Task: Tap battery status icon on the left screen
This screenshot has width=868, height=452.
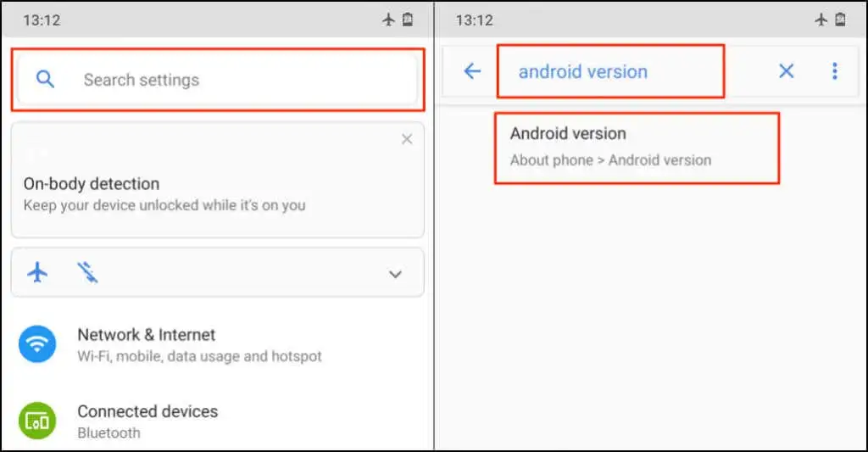Action: point(408,20)
